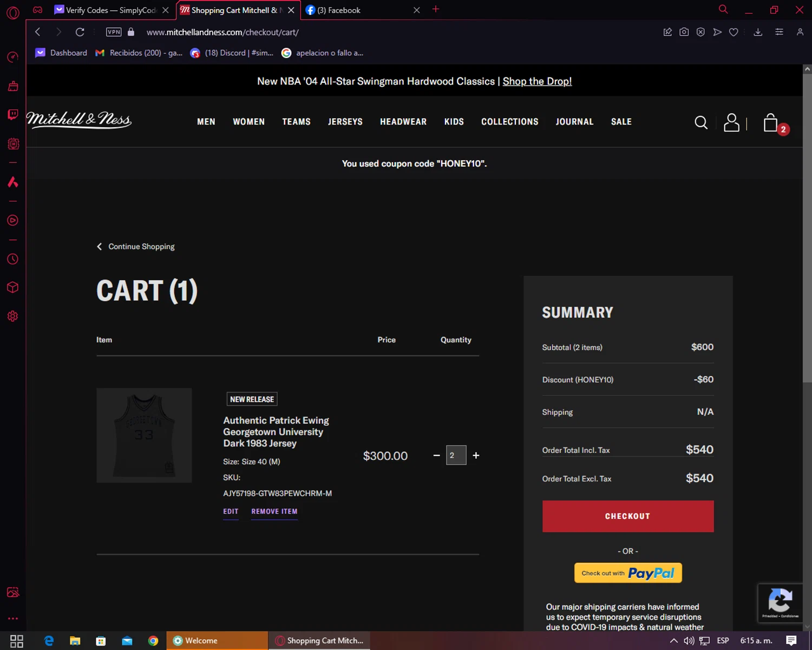812x650 pixels.
Task: Edit the Patrick Ewing jersey item
Action: pyautogui.click(x=231, y=511)
